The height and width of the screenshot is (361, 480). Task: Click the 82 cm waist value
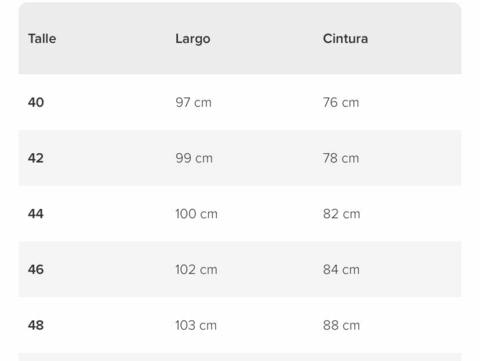coord(342,214)
